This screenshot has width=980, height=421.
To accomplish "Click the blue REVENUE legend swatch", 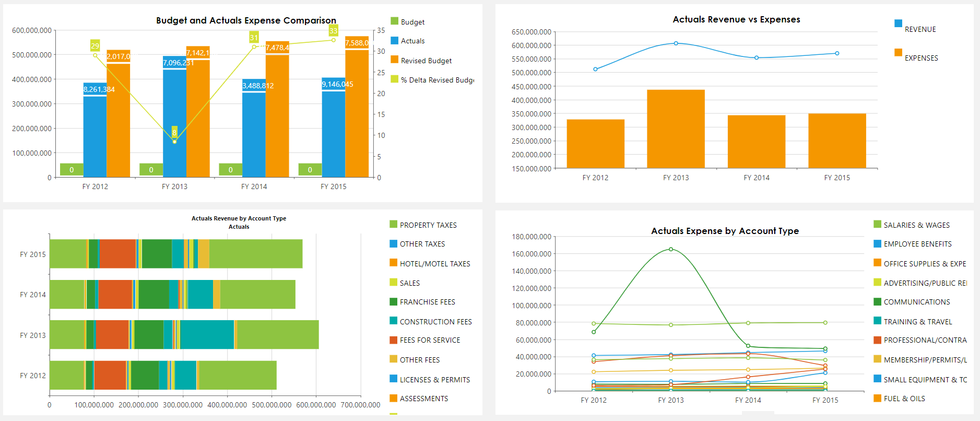I will pyautogui.click(x=898, y=23).
